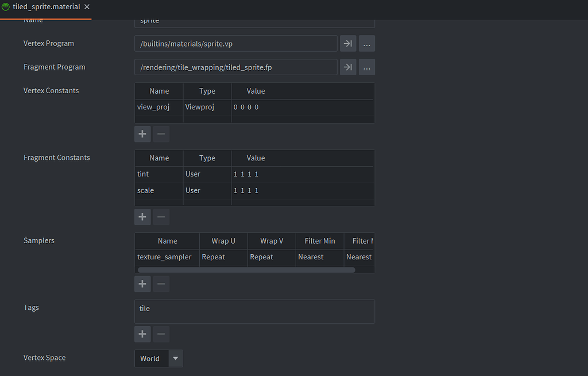Open sprite.vp with the open-resource arrow icon
The width and height of the screenshot is (588, 376).
click(347, 43)
